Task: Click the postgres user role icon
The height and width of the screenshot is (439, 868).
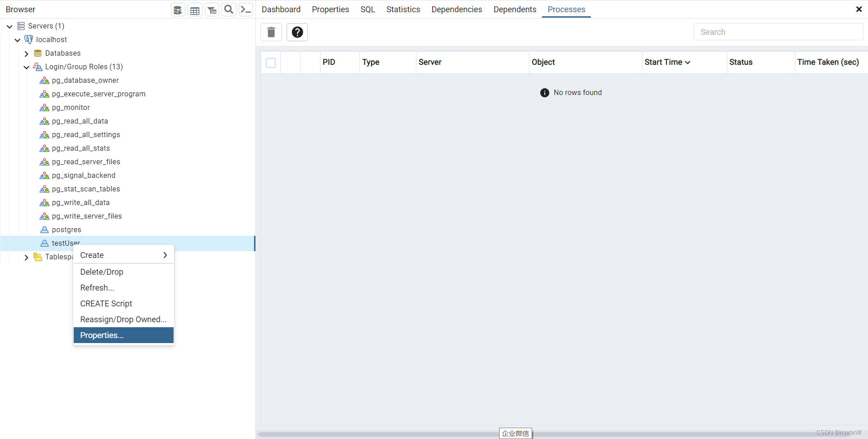Action: pyautogui.click(x=44, y=229)
